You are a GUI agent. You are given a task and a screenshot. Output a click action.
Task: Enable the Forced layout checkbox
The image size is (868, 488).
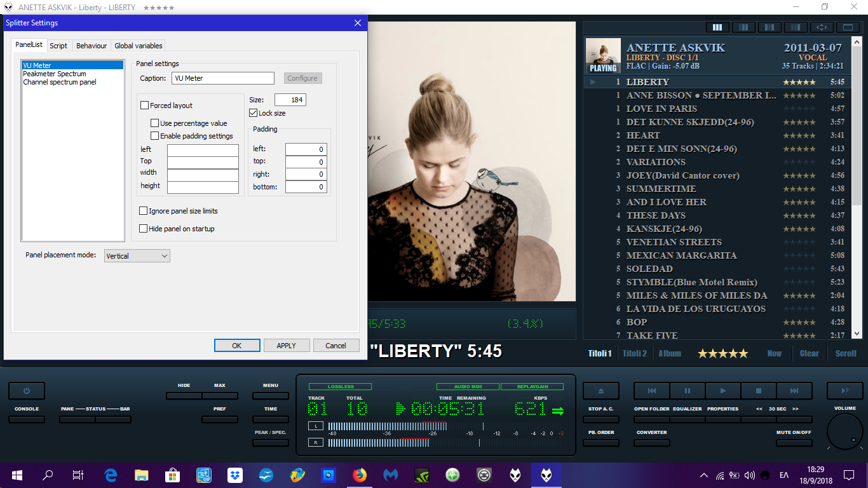click(145, 105)
